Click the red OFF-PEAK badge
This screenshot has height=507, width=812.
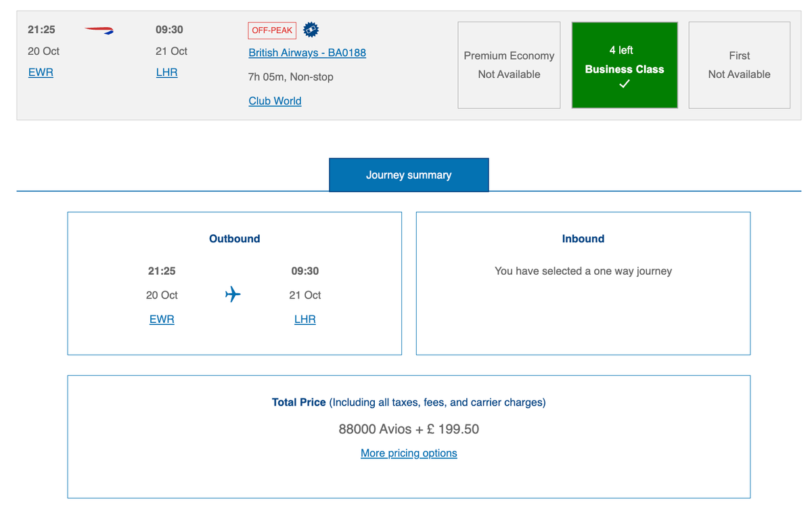tap(271, 30)
